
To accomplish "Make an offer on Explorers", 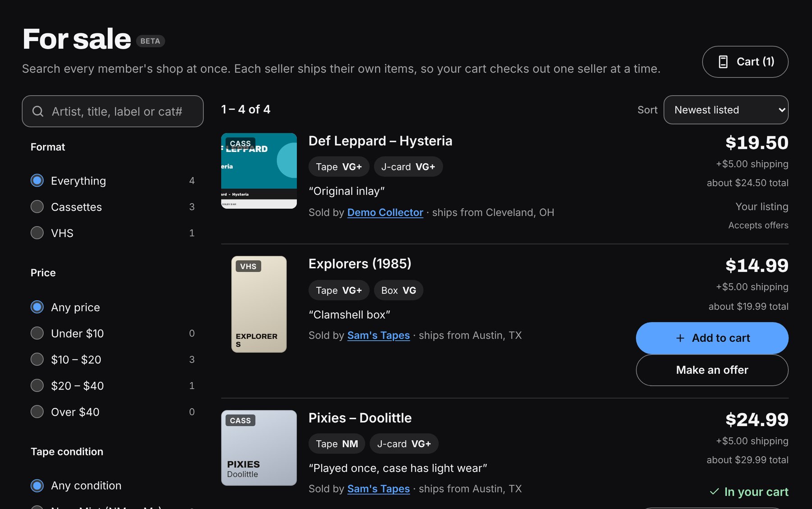I will pyautogui.click(x=712, y=370).
